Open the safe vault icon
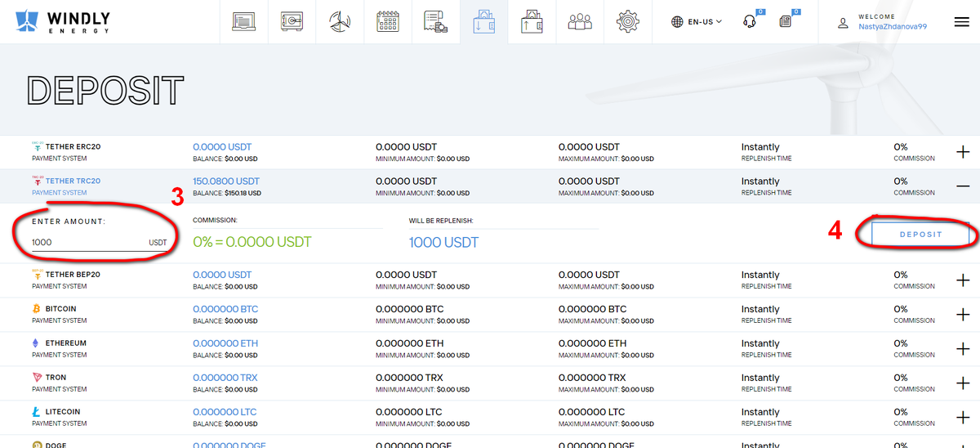 coord(292,22)
